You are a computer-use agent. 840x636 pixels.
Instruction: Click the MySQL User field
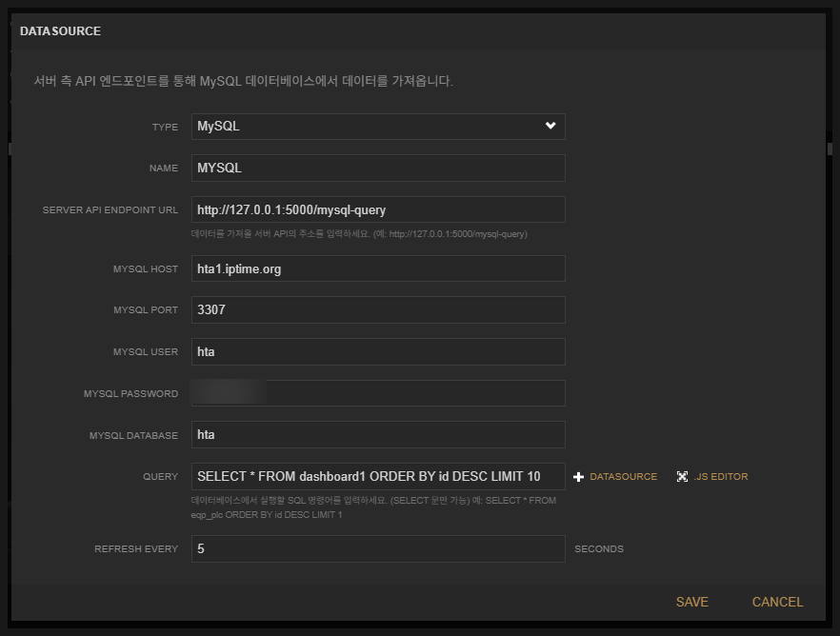(x=378, y=351)
